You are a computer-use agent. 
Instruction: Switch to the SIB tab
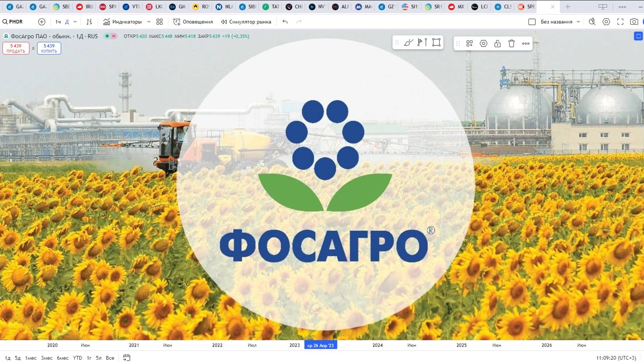point(248,7)
